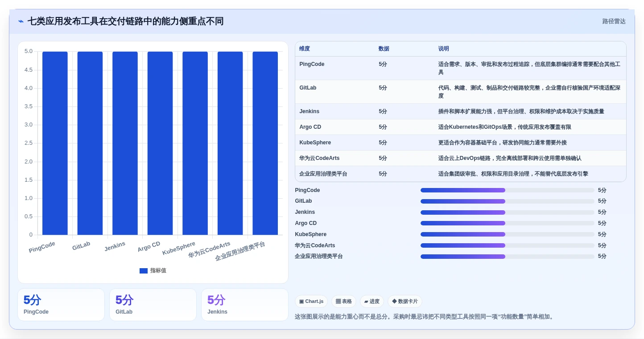Click KubeSphere label in the progress list
Image resolution: width=644 pixels, height=339 pixels.
click(311, 234)
